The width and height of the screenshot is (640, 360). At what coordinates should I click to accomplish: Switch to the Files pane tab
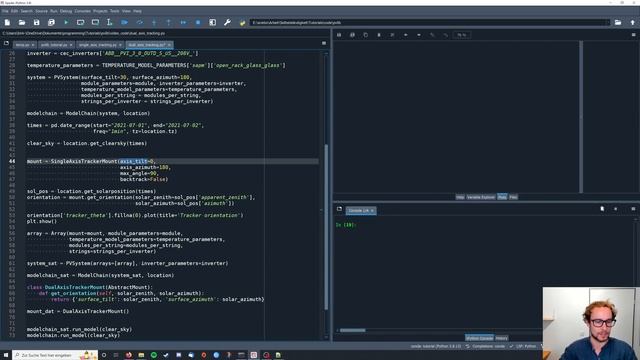pyautogui.click(x=513, y=197)
